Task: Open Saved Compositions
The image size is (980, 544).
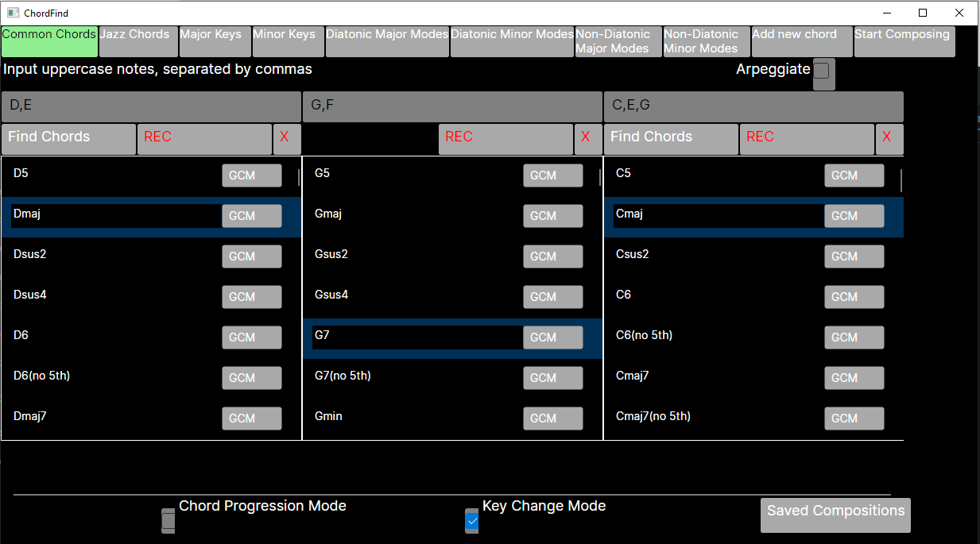Action: coord(835,515)
